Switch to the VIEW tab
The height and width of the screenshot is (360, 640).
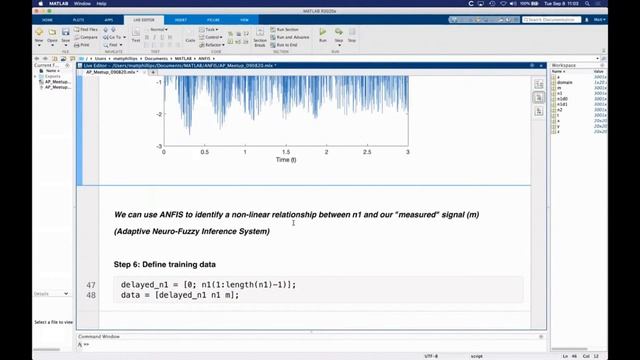click(x=244, y=20)
